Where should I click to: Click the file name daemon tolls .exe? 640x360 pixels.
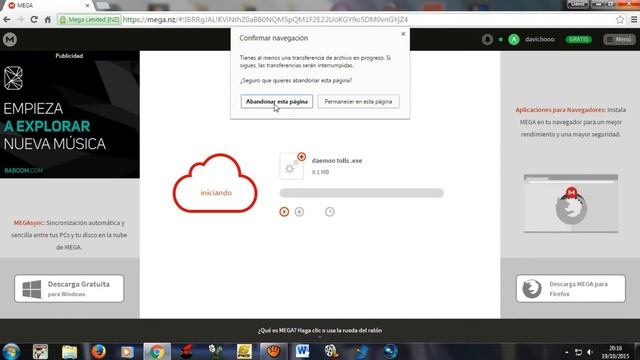[337, 161]
